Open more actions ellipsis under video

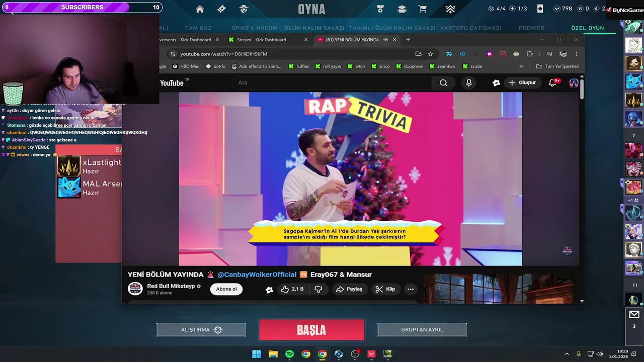pyautogui.click(x=411, y=289)
